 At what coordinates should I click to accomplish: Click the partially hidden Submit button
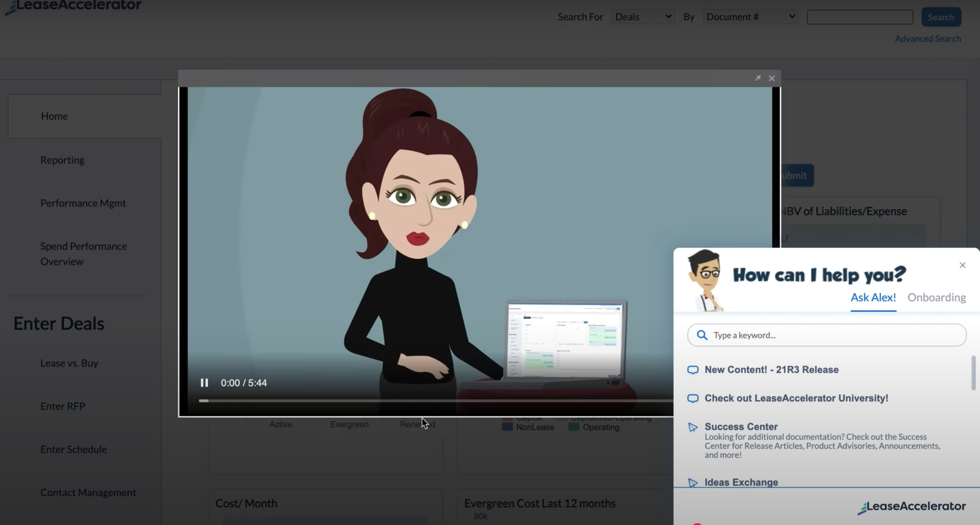797,175
